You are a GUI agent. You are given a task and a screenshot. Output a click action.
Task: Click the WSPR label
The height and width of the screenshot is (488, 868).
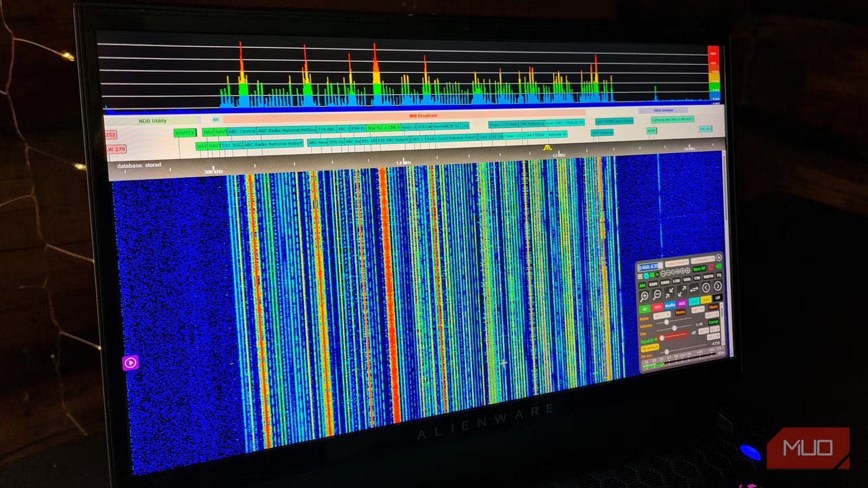652,131
